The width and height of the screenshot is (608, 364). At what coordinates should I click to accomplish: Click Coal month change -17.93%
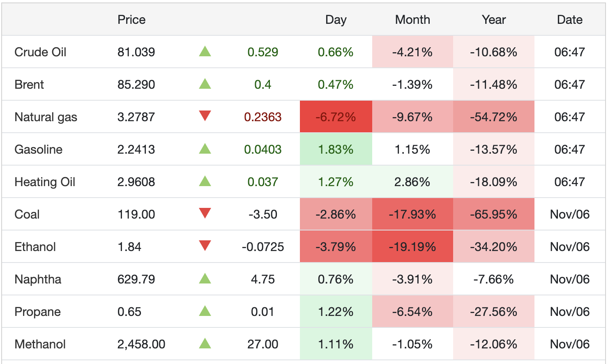click(412, 214)
